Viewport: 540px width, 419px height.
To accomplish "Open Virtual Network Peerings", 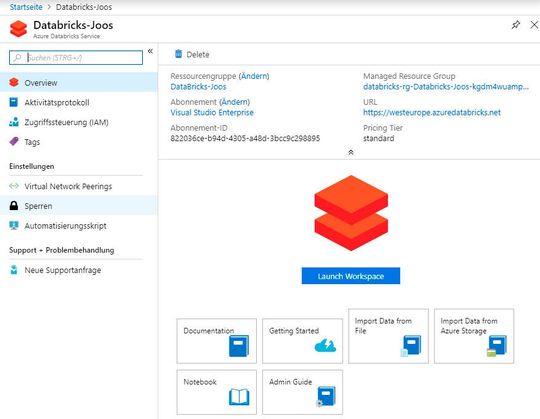I will [79, 186].
